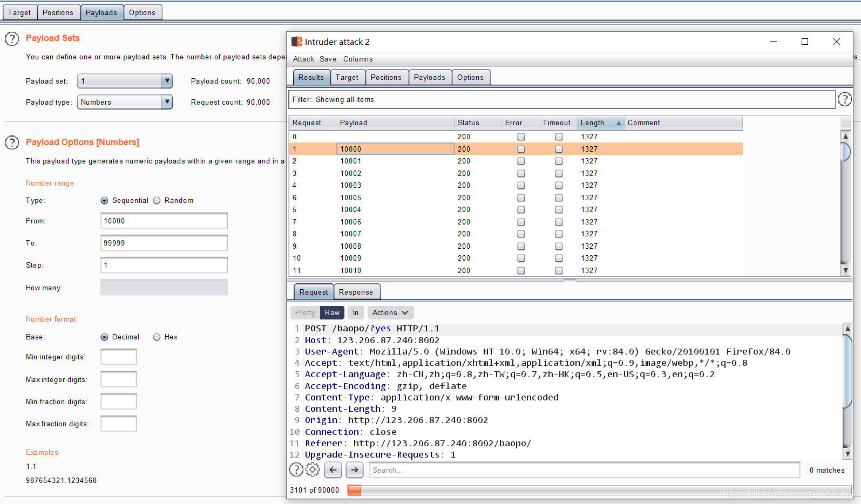
Task: Click the Step input field
Action: [x=164, y=265]
